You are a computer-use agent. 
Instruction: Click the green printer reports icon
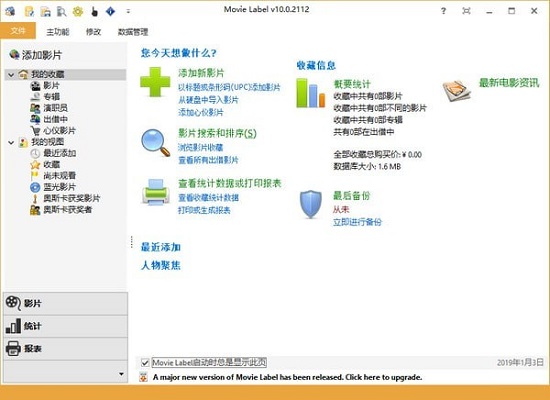click(x=156, y=192)
